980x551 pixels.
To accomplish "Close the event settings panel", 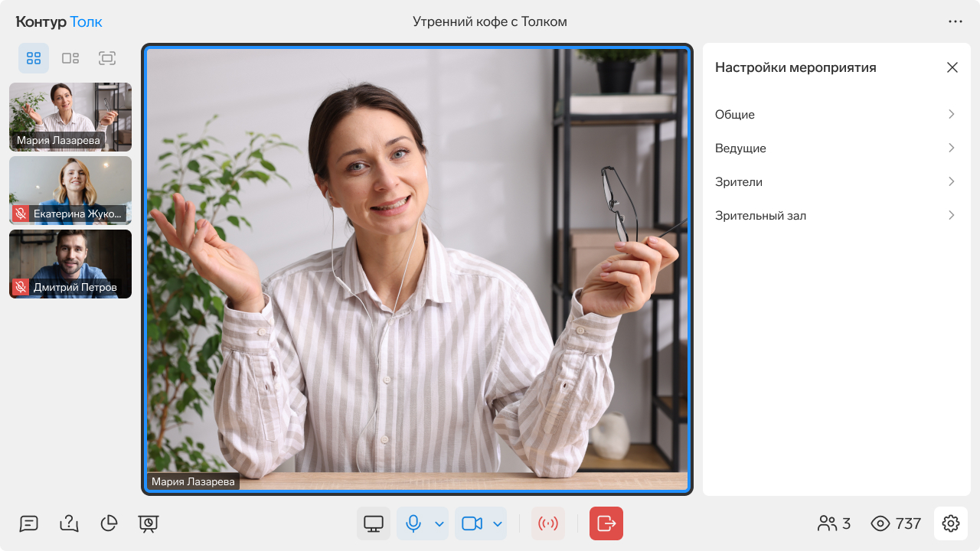I will [952, 67].
